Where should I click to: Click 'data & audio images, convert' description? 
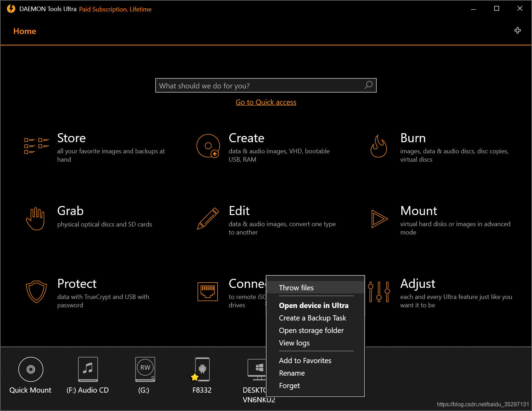pos(282,228)
